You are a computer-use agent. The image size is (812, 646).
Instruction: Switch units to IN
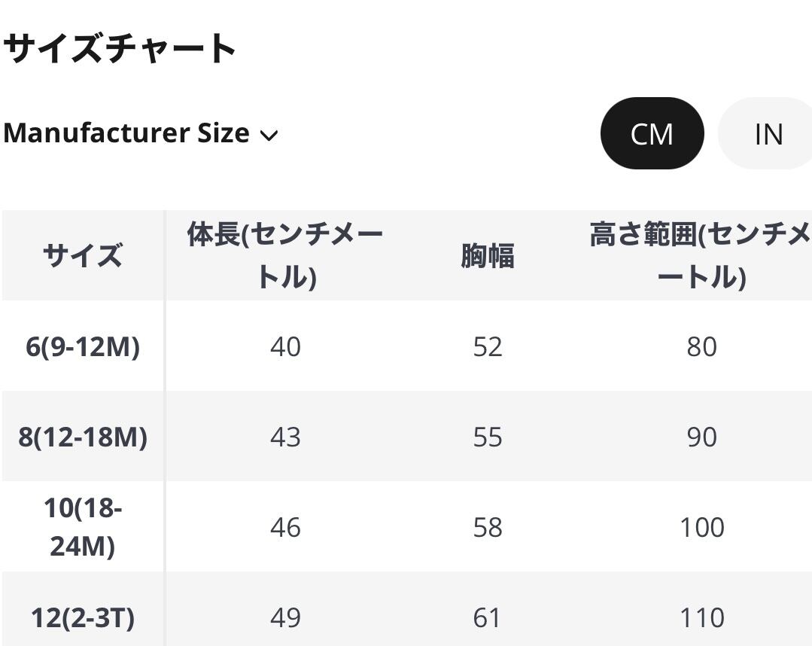point(768,134)
